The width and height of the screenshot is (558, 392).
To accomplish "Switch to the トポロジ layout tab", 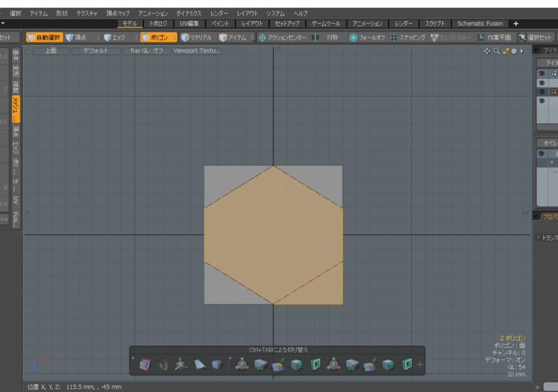I will tap(158, 23).
